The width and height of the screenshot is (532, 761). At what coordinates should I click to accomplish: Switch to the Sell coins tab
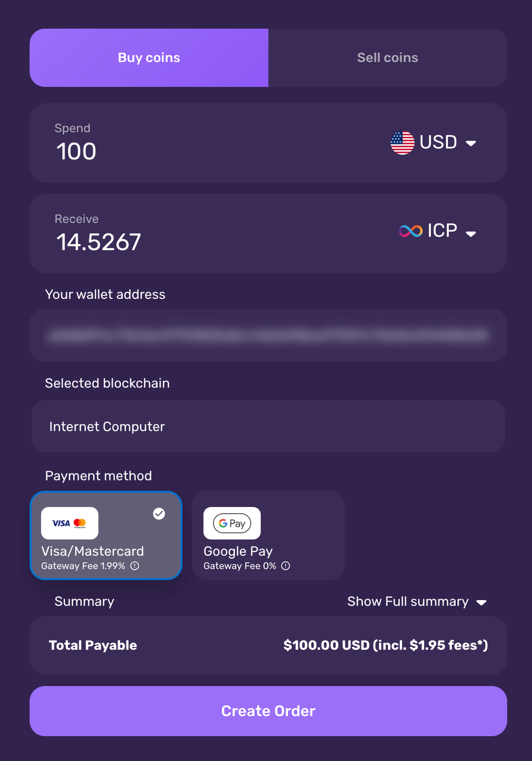(387, 58)
